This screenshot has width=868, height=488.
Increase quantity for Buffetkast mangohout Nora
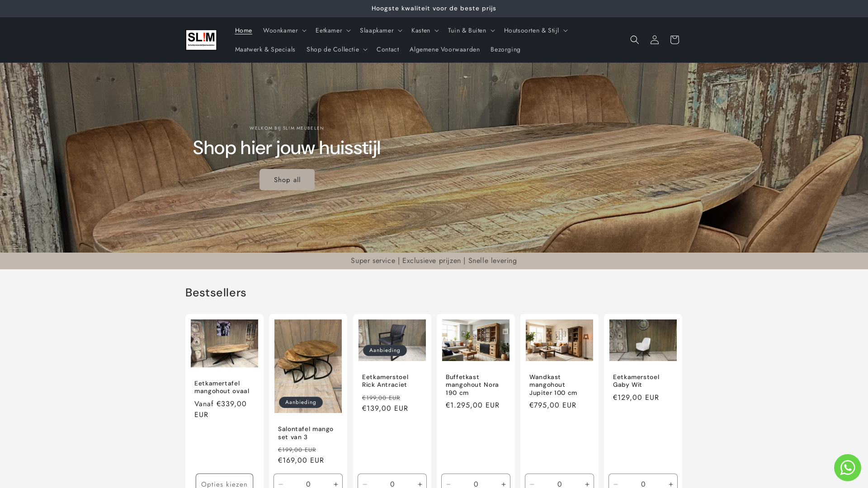point(503,484)
